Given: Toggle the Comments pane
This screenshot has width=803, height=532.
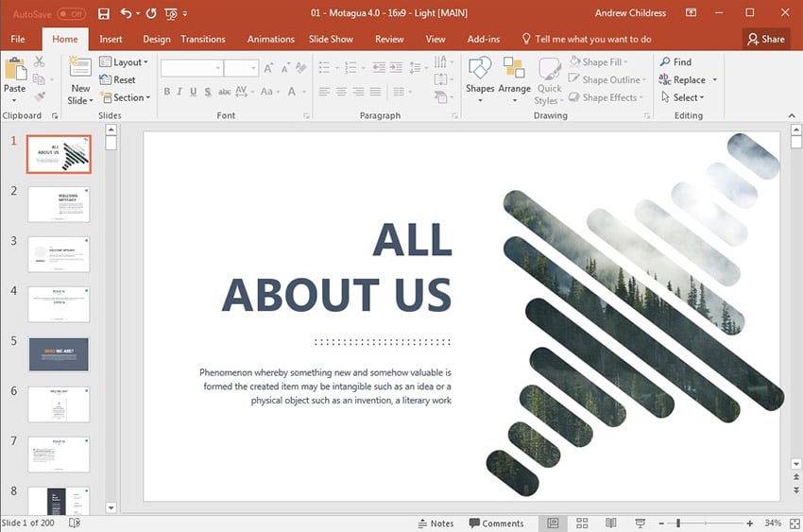Looking at the screenshot, I should click(496, 523).
